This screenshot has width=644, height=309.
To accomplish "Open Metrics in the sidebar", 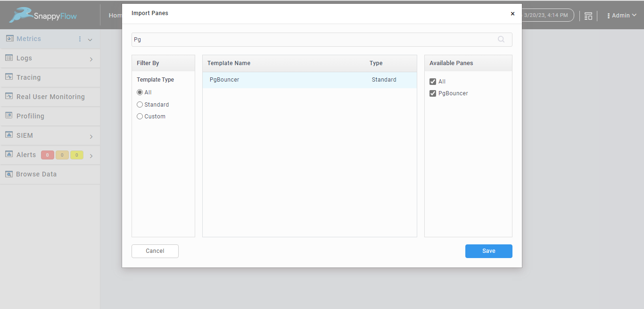I will click(29, 39).
